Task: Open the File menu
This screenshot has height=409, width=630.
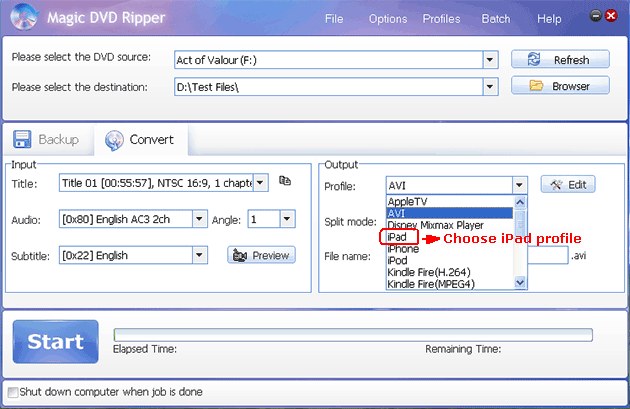Action: pyautogui.click(x=334, y=19)
